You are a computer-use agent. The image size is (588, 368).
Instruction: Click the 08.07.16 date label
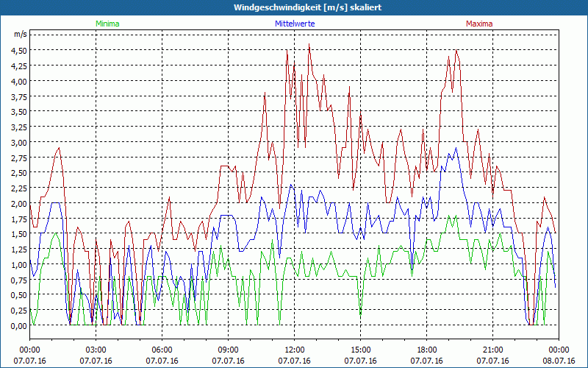click(559, 361)
